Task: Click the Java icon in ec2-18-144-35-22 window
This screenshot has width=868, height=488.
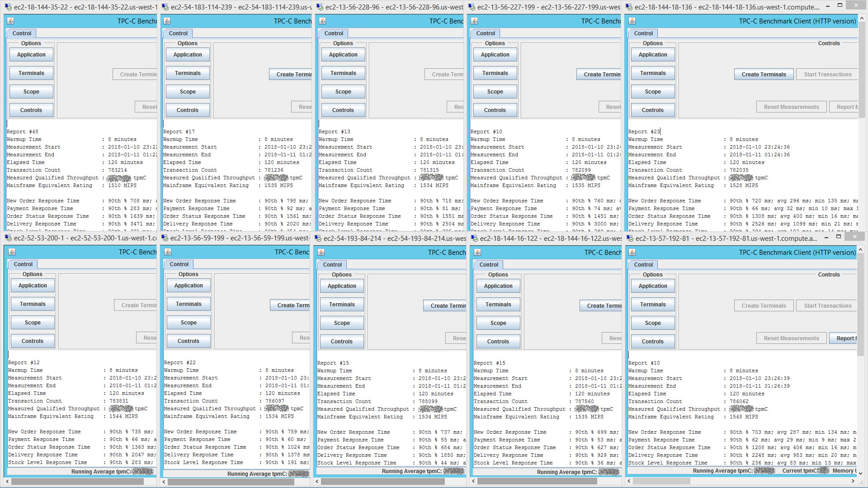Action: pos(11,21)
